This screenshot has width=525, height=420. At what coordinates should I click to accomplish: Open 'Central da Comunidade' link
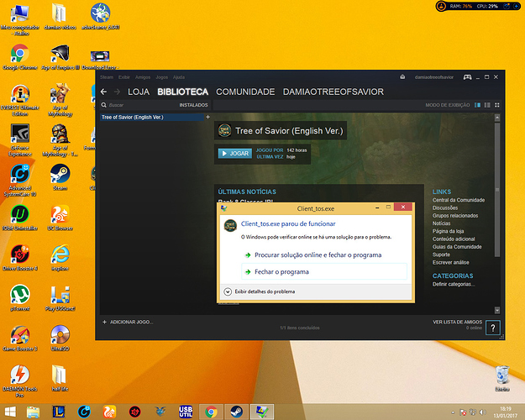pos(458,200)
